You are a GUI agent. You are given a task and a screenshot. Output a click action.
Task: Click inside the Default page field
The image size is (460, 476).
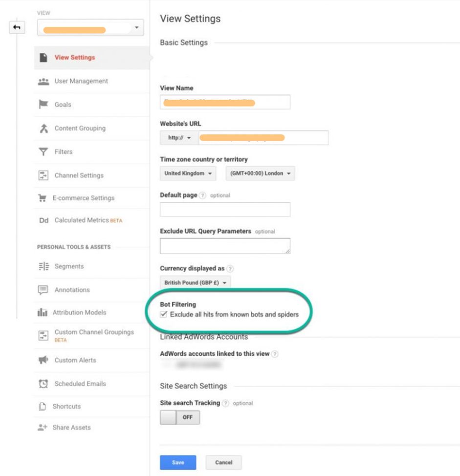click(x=225, y=209)
